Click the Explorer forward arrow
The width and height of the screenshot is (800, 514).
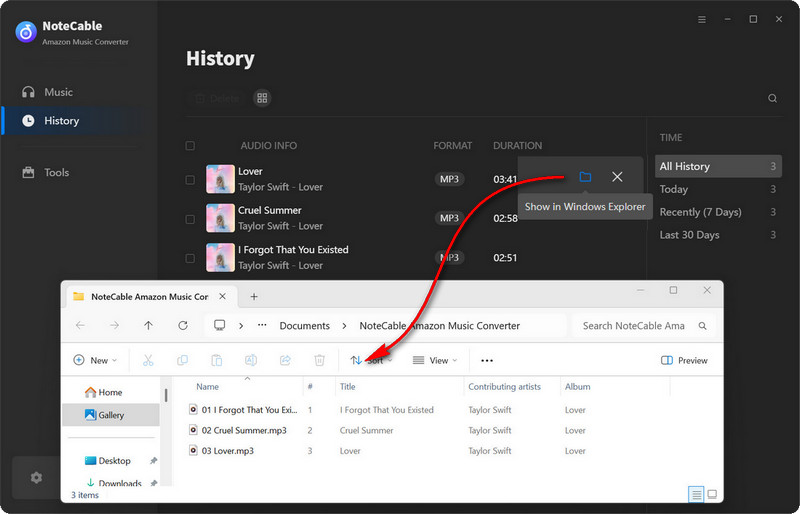[114, 326]
